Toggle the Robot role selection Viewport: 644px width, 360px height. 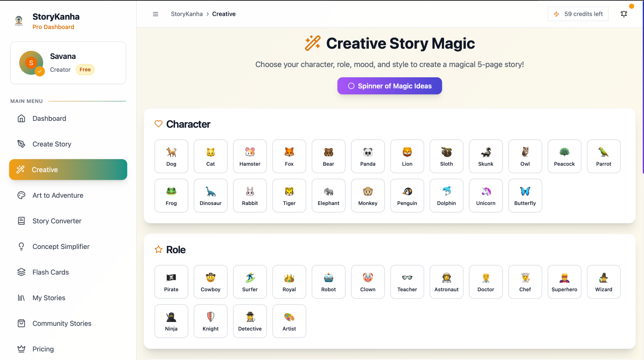pos(329,282)
